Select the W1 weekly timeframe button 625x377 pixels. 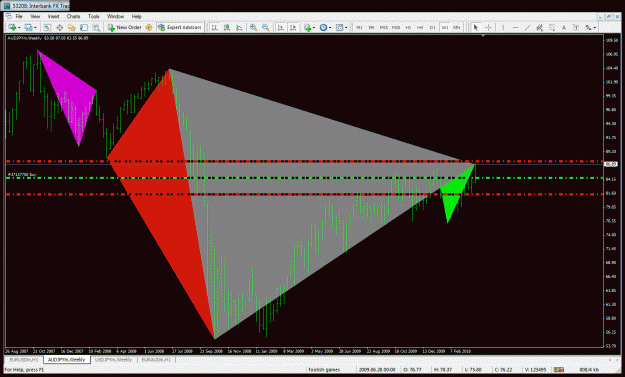pos(445,27)
